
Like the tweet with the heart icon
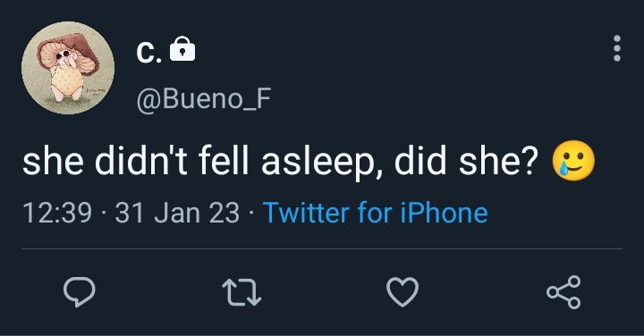coord(402,292)
